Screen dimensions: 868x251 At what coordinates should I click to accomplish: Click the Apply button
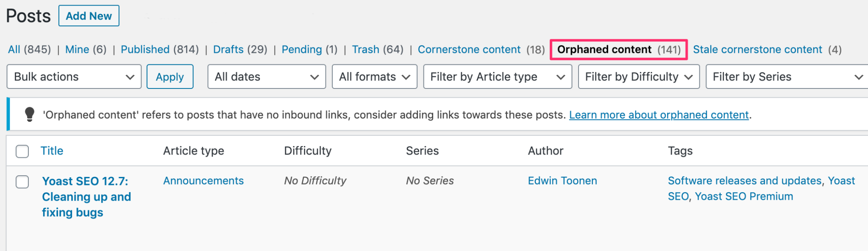[170, 77]
